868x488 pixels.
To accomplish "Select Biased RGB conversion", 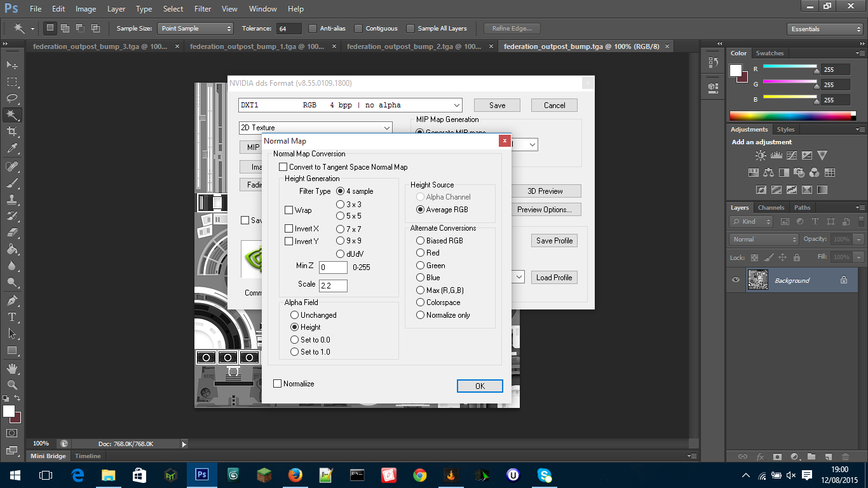I will tap(421, 241).
